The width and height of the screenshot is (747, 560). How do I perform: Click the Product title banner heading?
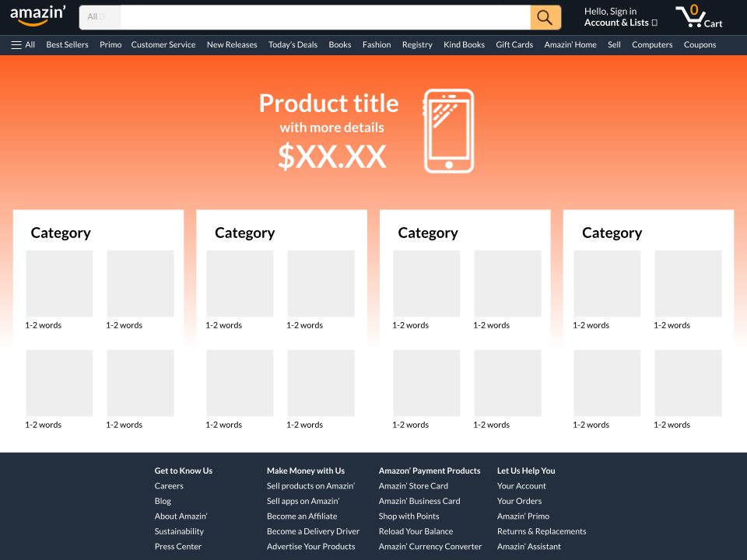[328, 103]
